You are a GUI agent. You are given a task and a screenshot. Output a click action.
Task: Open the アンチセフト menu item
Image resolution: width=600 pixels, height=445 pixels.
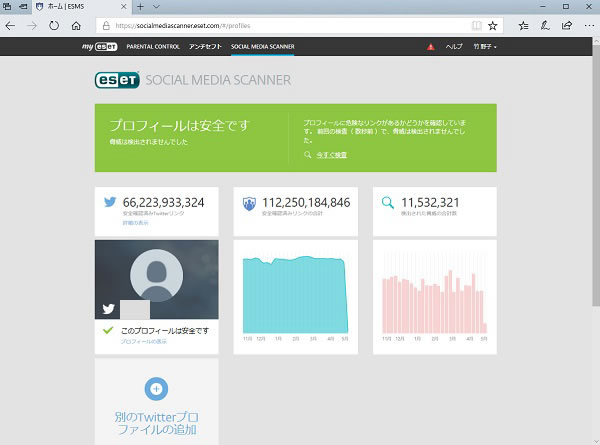pos(205,46)
